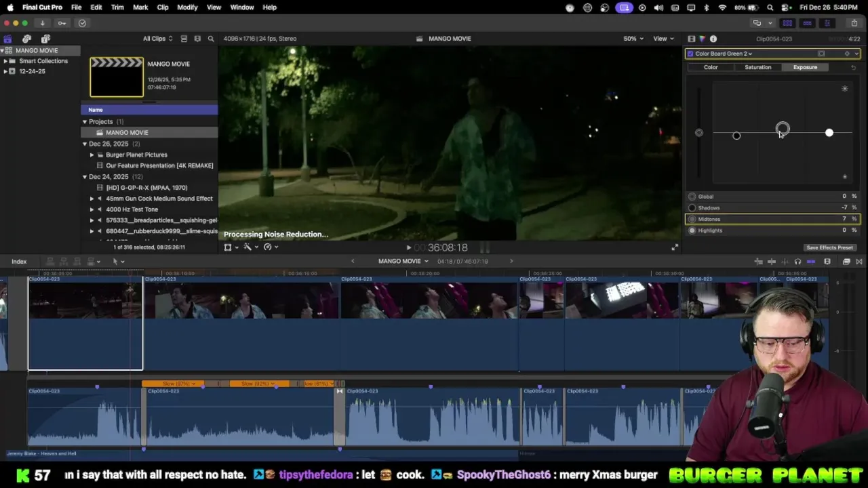Open the tool selector arrow dropdown

pyautogui.click(x=118, y=262)
